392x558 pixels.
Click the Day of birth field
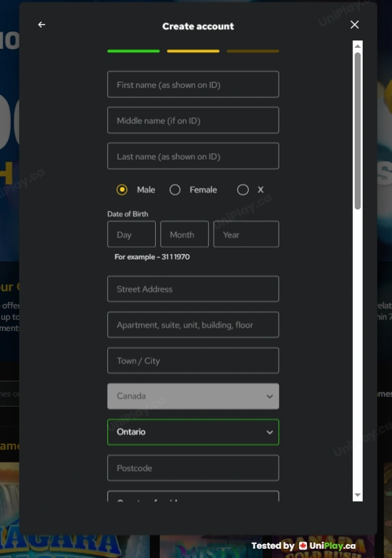pos(131,234)
